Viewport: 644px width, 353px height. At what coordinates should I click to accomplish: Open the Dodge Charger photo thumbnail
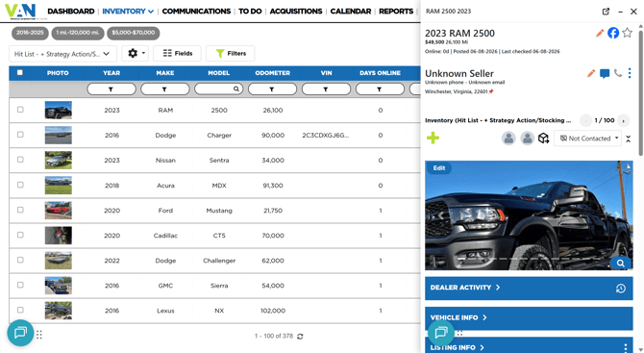[58, 136]
